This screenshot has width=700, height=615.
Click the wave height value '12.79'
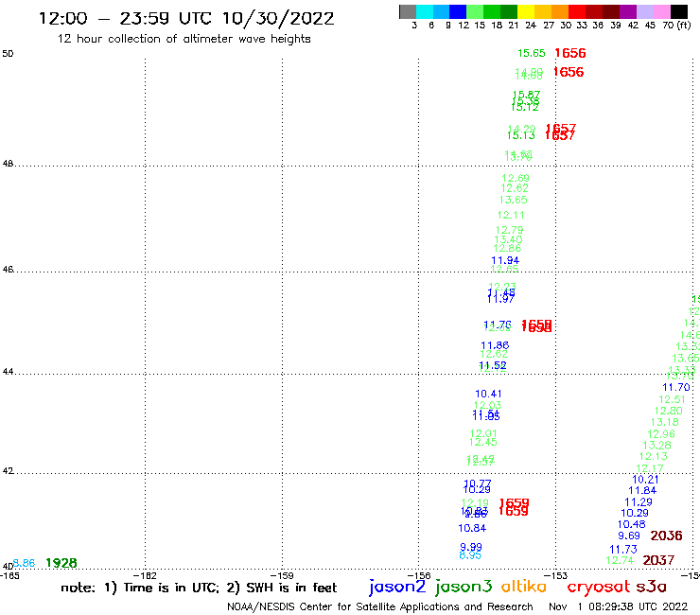(509, 230)
